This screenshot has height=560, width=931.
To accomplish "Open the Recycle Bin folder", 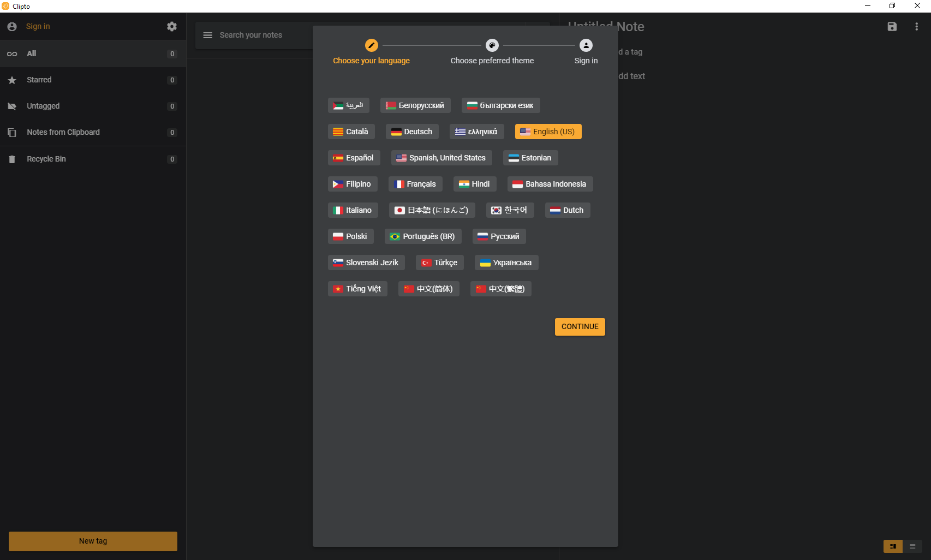I will [46, 159].
